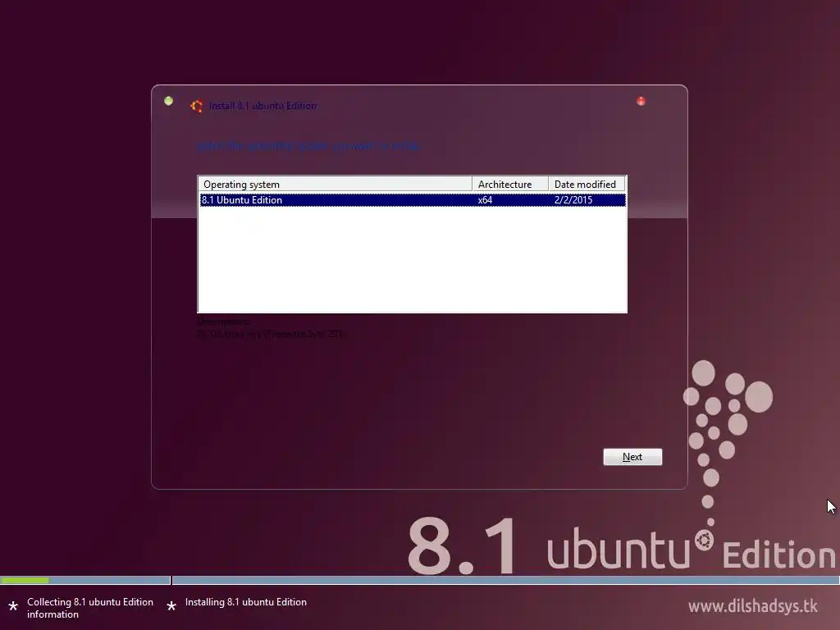Click the green progress bar segment
Viewport: 840px width, 630px height.
click(x=25, y=580)
